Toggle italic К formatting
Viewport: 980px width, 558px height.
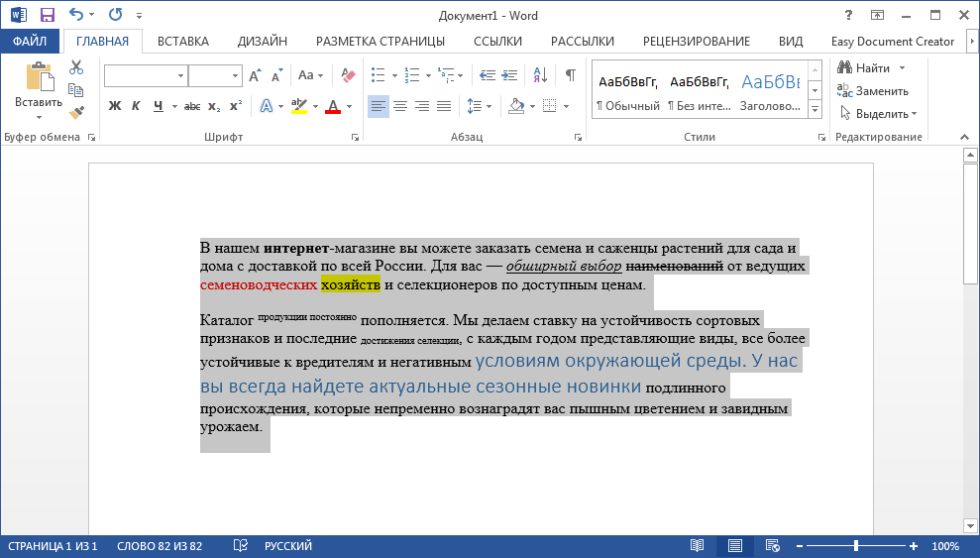coord(136,106)
